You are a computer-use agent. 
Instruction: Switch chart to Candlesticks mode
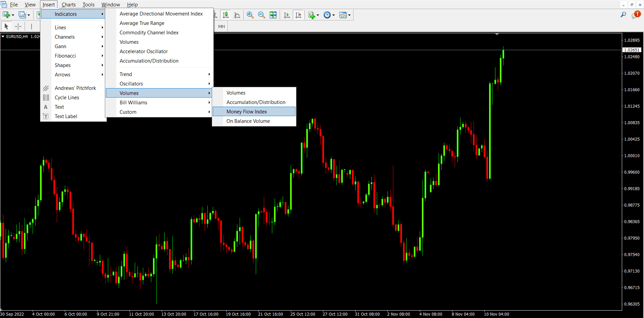pyautogui.click(x=226, y=15)
